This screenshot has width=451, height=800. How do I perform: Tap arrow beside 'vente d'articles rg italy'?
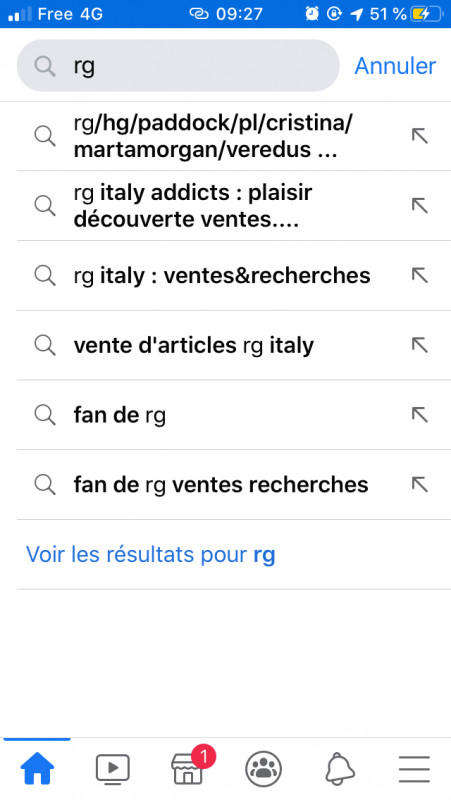(419, 345)
